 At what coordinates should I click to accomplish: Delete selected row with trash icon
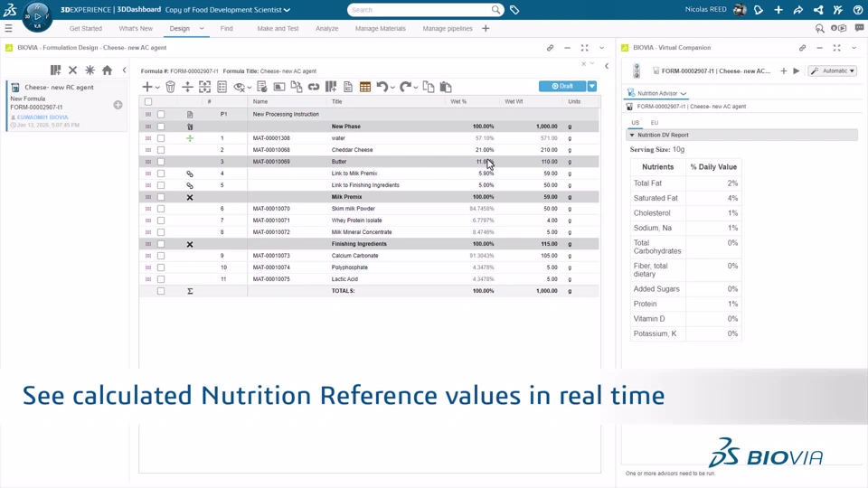(x=171, y=87)
